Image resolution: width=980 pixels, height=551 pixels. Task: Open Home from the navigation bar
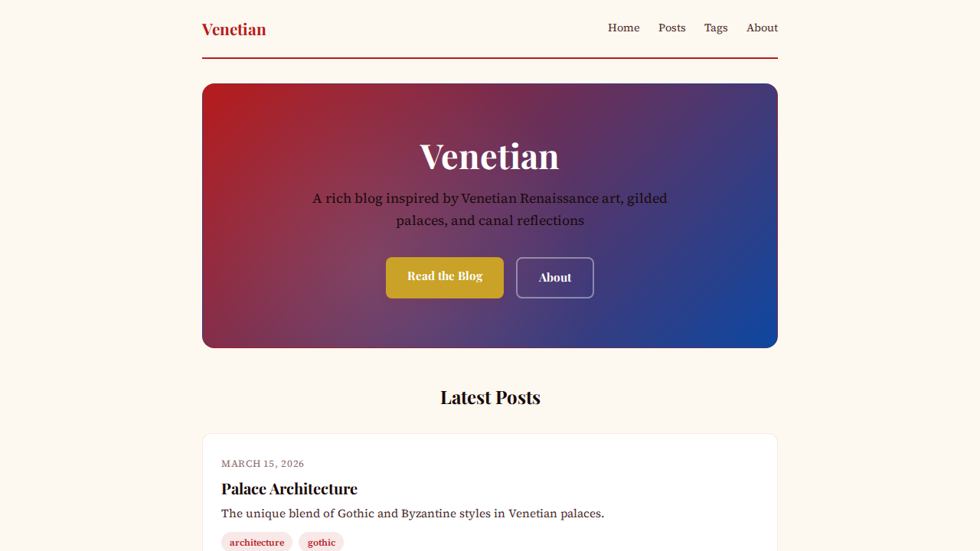623,28
